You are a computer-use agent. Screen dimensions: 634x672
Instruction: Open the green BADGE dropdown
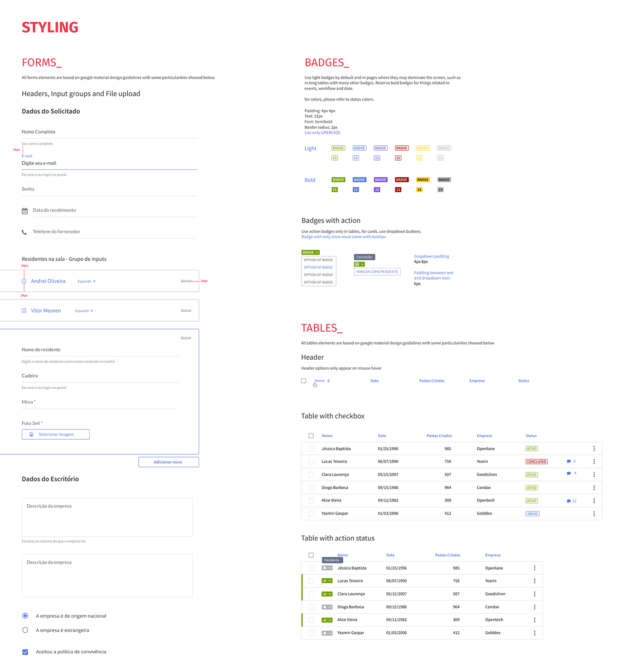[311, 253]
